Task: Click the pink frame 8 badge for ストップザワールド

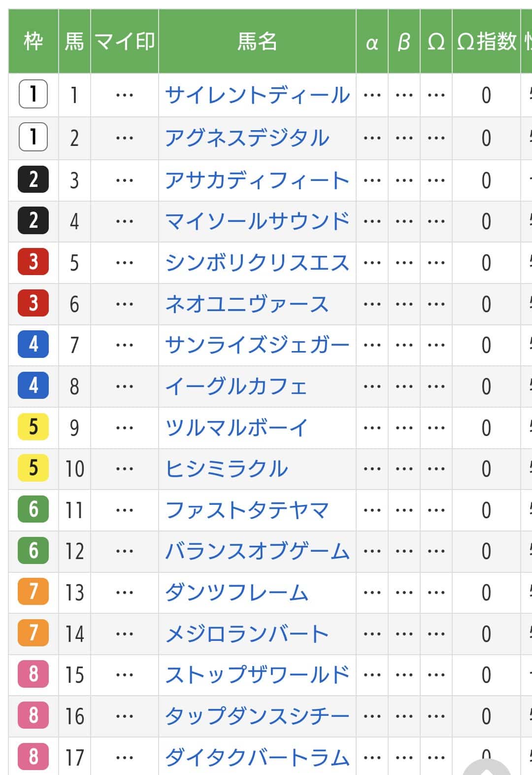Action: (x=33, y=673)
